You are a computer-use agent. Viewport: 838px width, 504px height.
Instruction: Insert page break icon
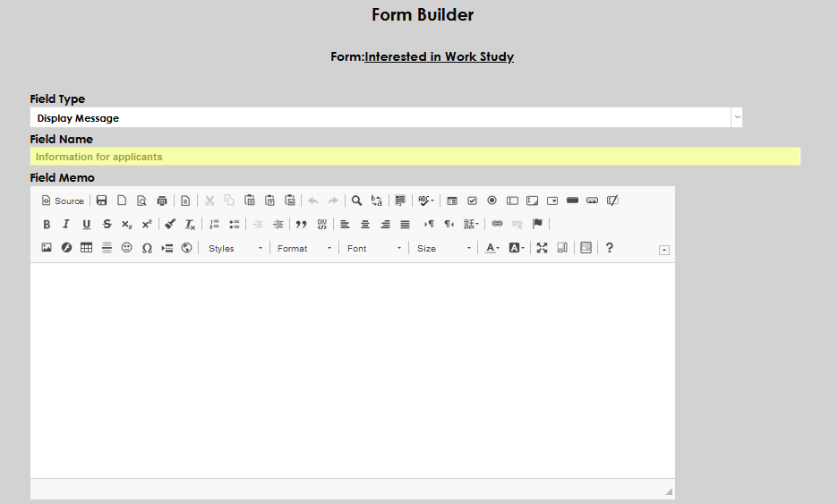(167, 248)
